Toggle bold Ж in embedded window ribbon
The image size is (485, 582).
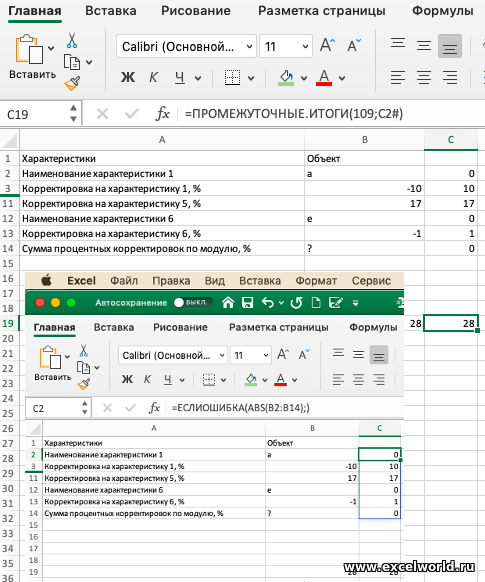tap(127, 379)
